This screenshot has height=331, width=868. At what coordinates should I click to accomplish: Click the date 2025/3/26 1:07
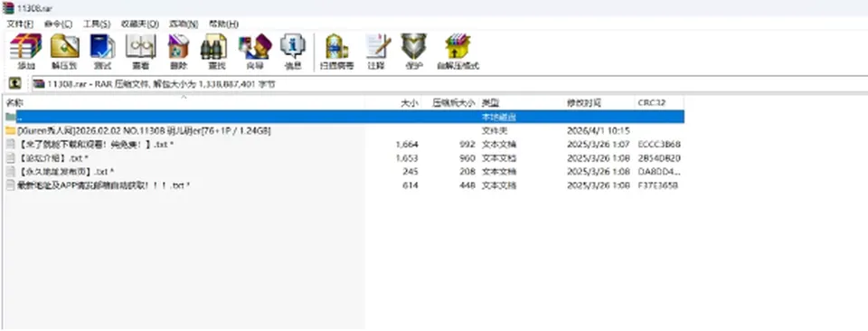(599, 145)
